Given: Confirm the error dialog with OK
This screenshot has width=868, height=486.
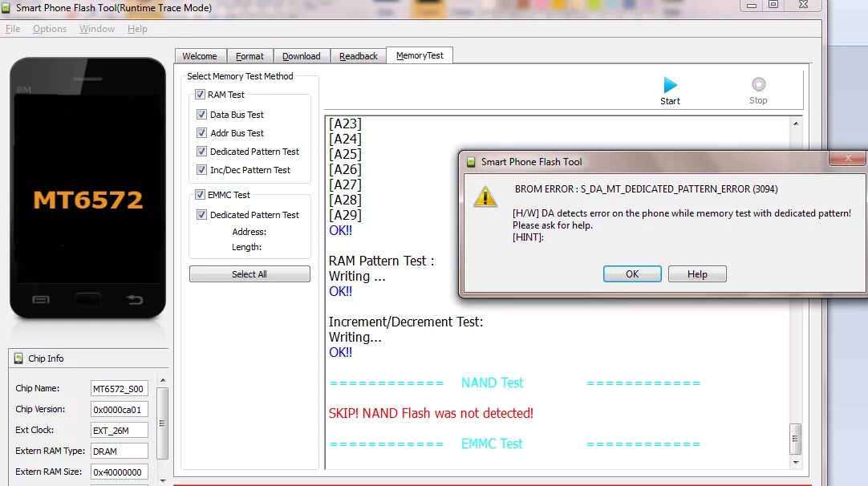Looking at the screenshot, I should click(x=632, y=274).
